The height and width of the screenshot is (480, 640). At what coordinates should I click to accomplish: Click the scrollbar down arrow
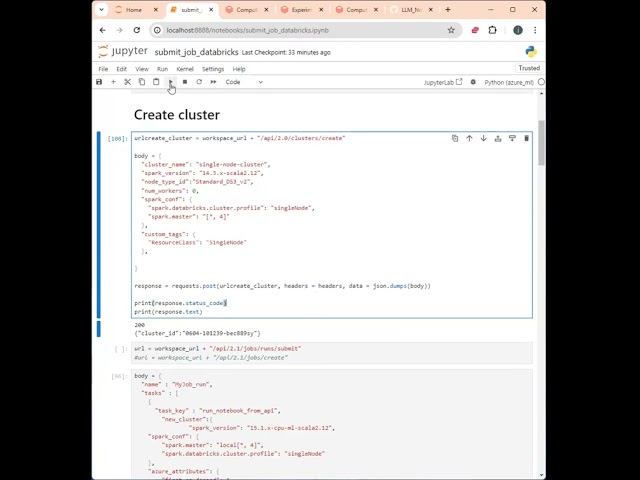pos(542,476)
